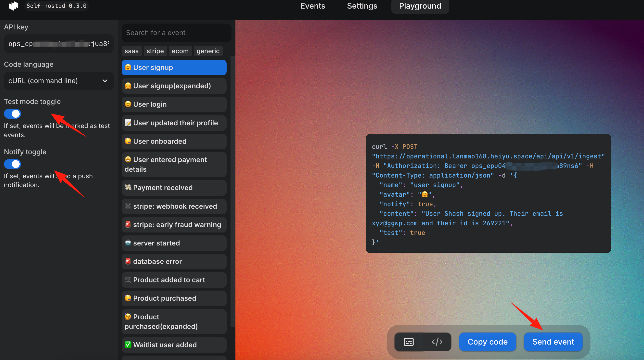
Task: Click the app logo in the top bar
Action: (14, 5)
